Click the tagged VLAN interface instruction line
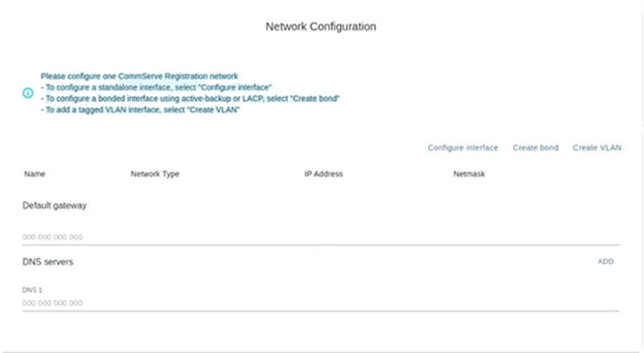The image size is (644, 353). (x=141, y=110)
